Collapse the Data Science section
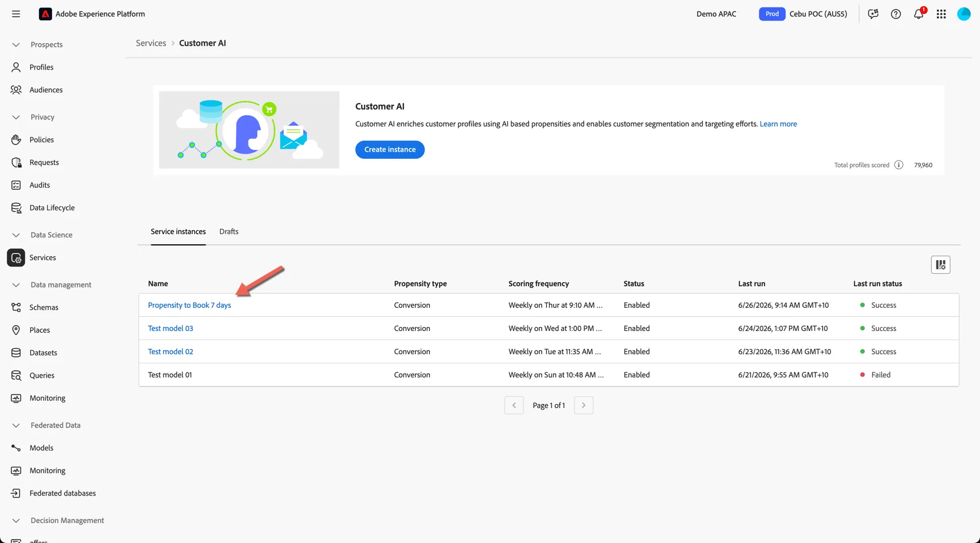The image size is (980, 543). point(16,235)
